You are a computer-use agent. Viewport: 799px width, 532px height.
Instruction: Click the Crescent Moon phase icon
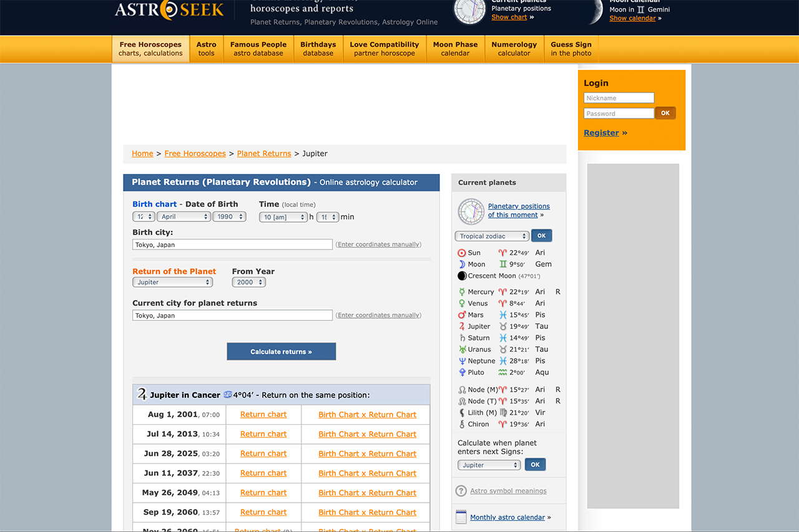[462, 276]
